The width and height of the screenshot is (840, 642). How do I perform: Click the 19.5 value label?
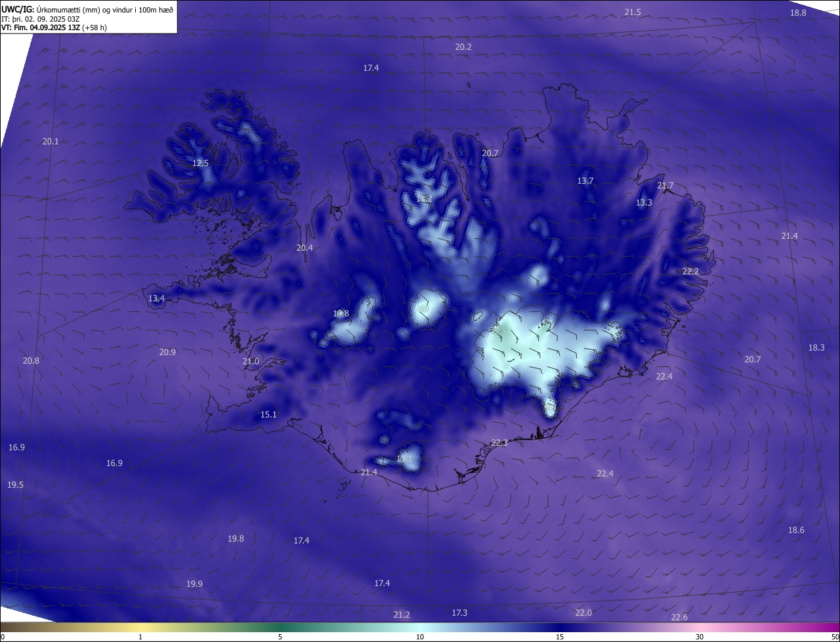[x=15, y=485]
